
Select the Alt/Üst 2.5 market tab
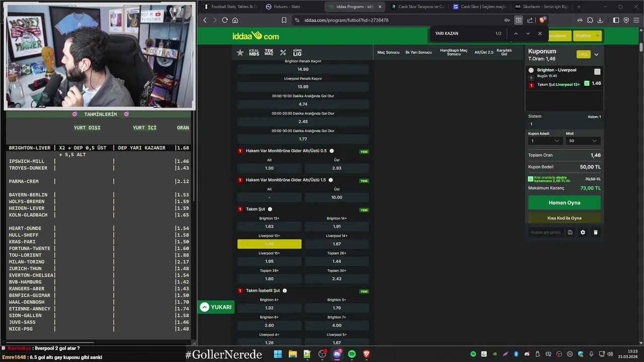coord(484,52)
